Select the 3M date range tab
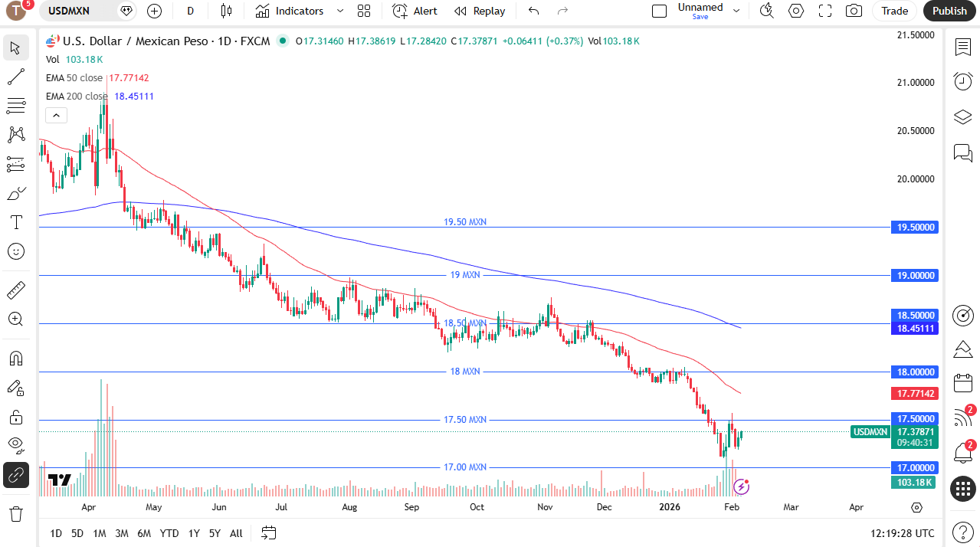This screenshot has height=547, width=980. pos(122,533)
